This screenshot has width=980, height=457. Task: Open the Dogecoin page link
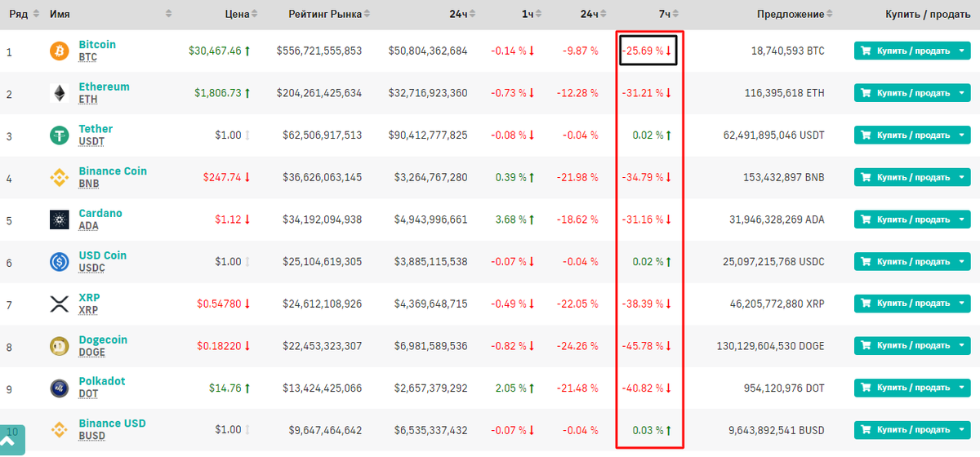coord(103,339)
